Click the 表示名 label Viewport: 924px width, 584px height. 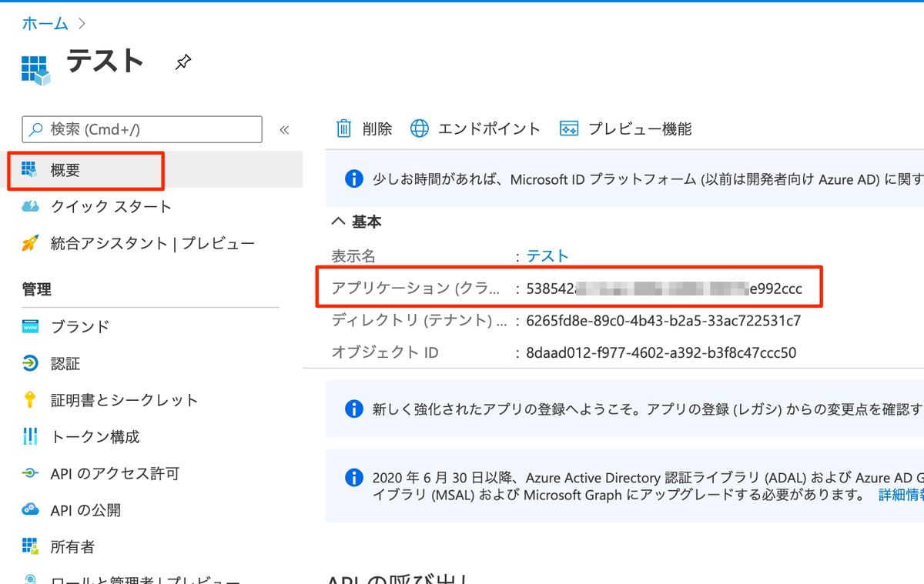click(353, 256)
